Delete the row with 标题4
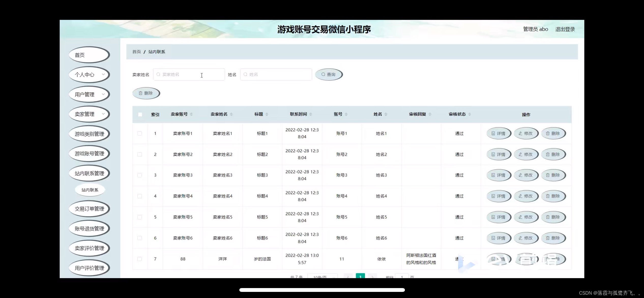Viewport: 644px width, 298px height. pos(553,196)
